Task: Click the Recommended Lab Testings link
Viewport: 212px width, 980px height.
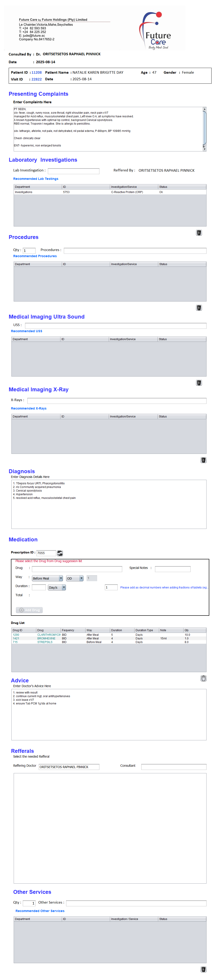Action: coord(36,178)
